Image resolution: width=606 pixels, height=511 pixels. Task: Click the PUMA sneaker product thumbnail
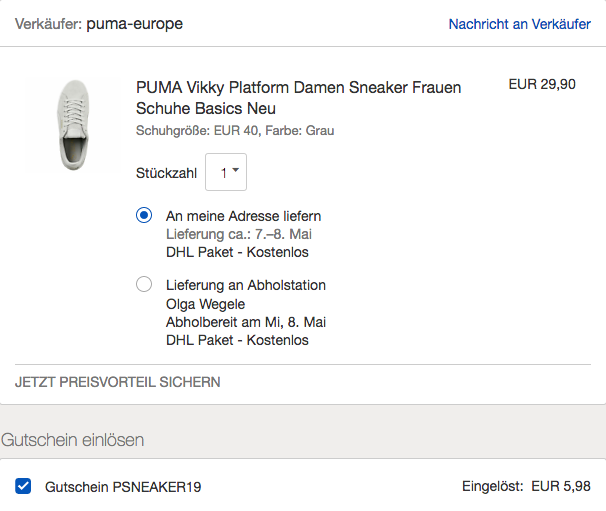73,124
